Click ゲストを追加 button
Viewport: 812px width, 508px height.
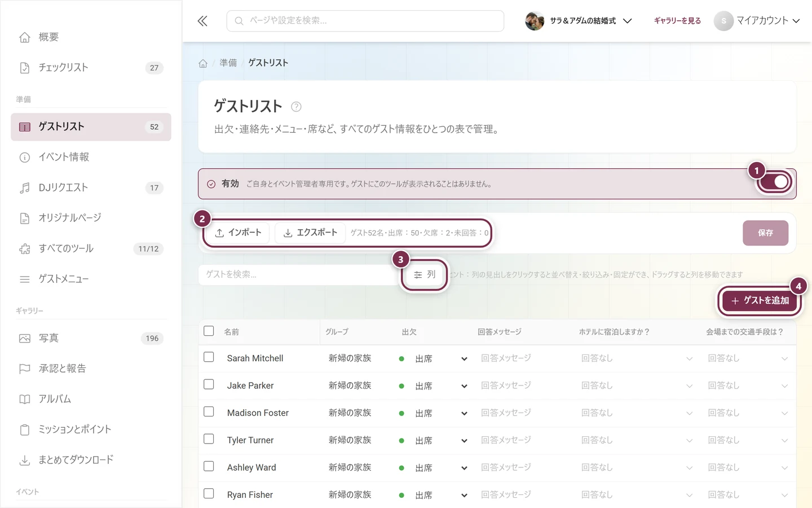pyautogui.click(x=760, y=301)
